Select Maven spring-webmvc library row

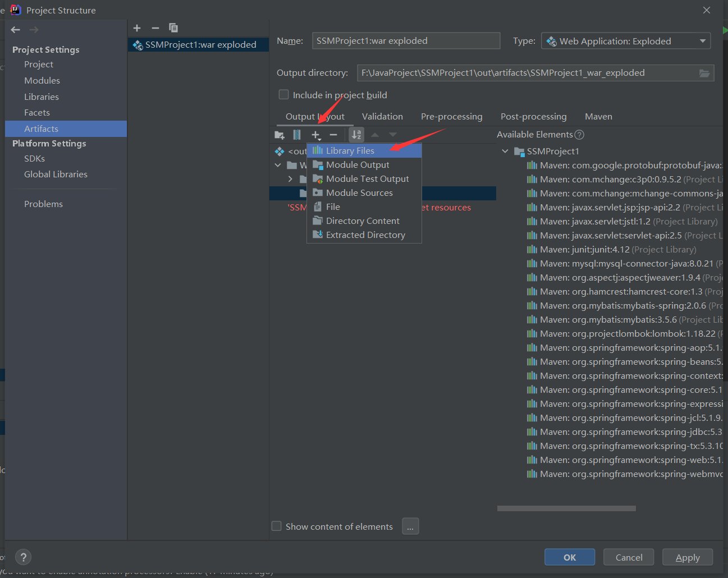624,474
